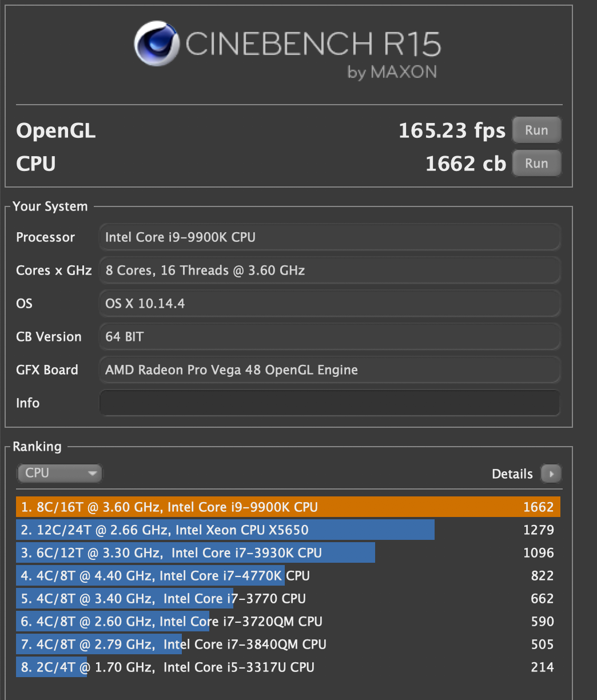
Task: Select the Core i7-3720QM ranking row
Action: coord(288,621)
